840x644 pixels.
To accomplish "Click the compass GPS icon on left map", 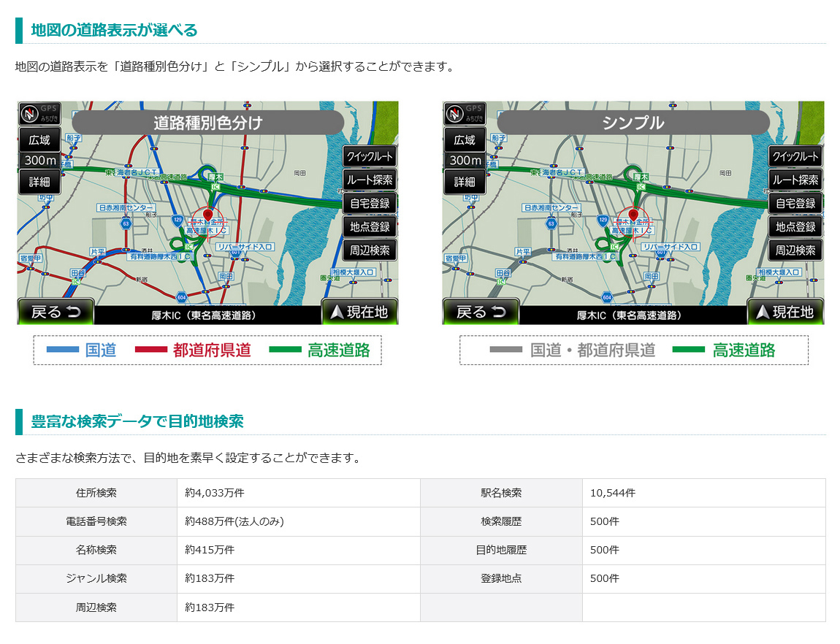I will click(39, 113).
